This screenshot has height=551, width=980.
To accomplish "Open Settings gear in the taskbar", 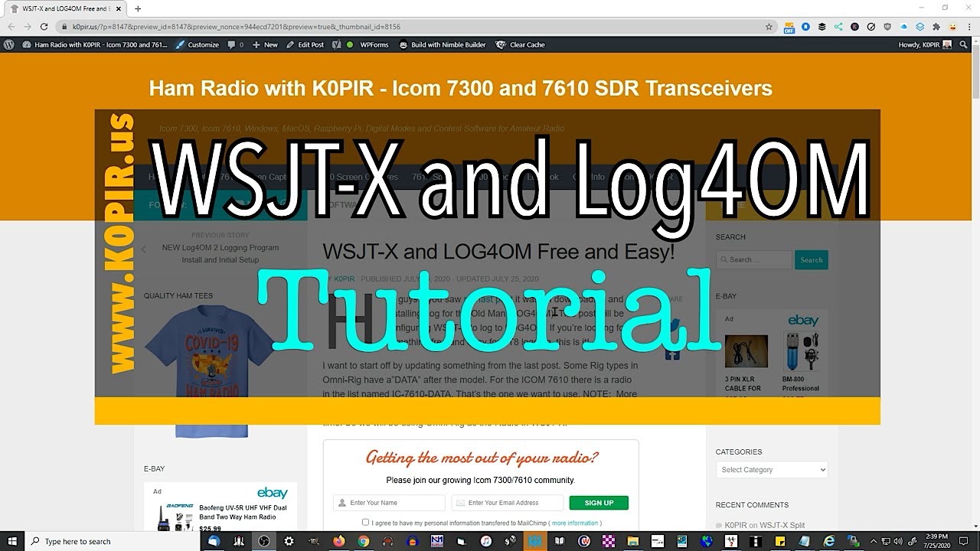I will 289,541.
